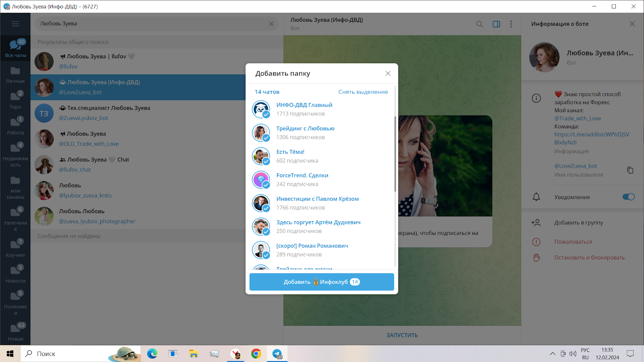
Task: Open the t.me/addlist team link
Action: point(592,138)
